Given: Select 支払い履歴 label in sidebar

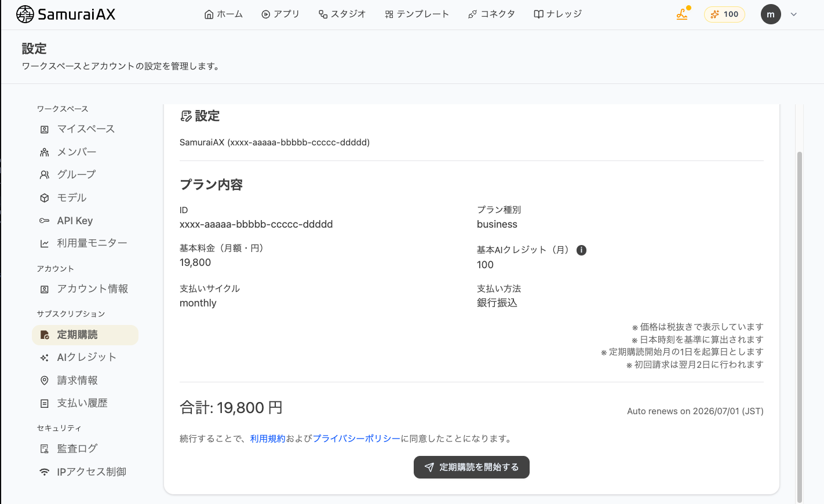Looking at the screenshot, I should point(82,403).
